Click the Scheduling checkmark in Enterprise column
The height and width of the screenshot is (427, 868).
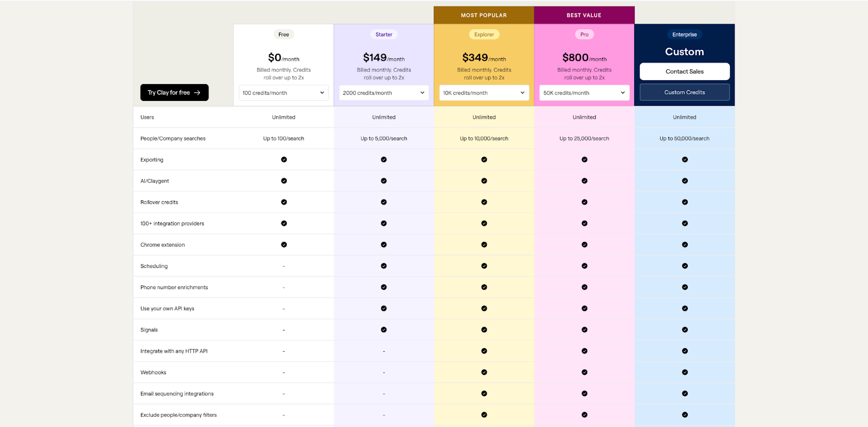685,266
